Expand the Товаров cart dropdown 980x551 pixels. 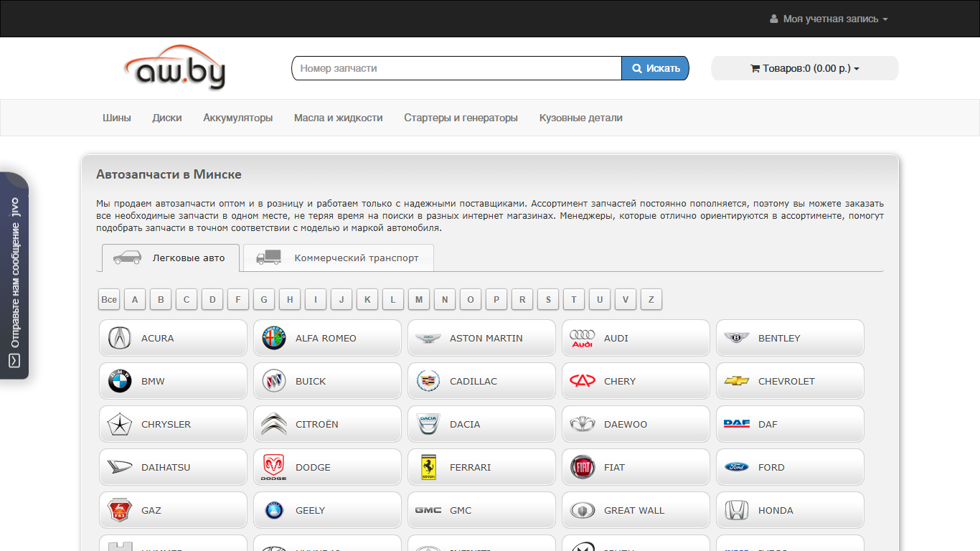point(804,68)
